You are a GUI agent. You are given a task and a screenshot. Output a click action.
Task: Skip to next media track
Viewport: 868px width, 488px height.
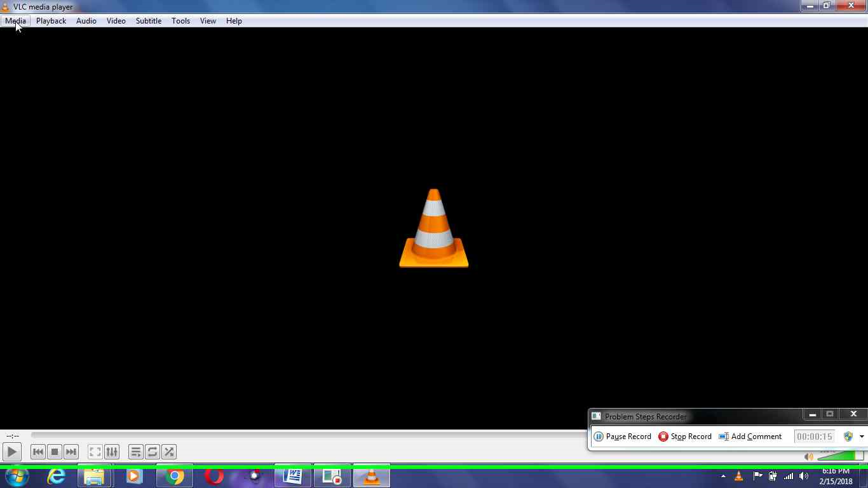[x=71, y=452]
